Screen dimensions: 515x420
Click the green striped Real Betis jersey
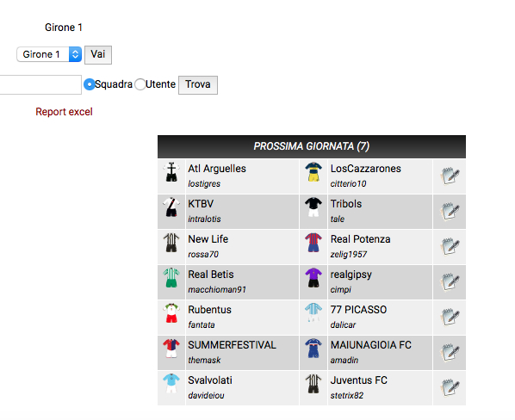tap(171, 278)
